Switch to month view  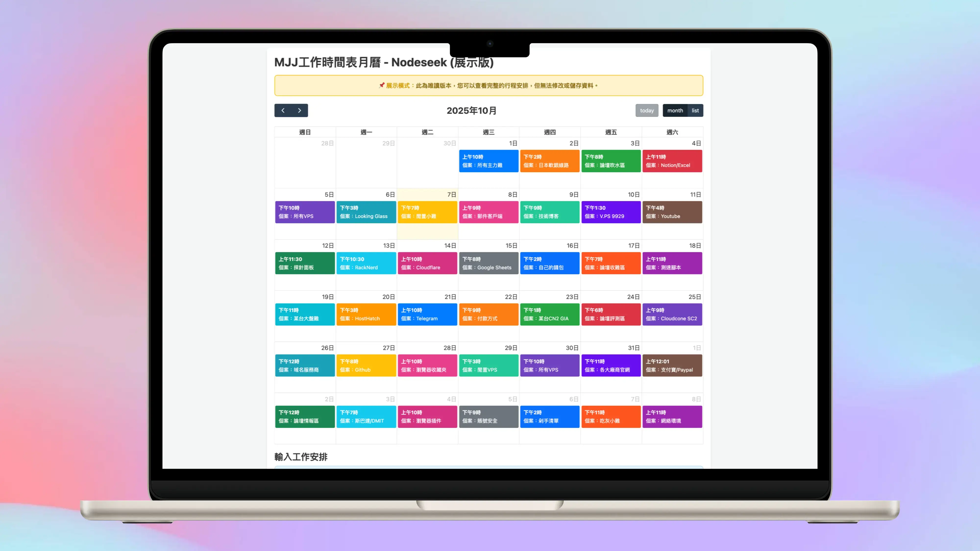pyautogui.click(x=675, y=110)
